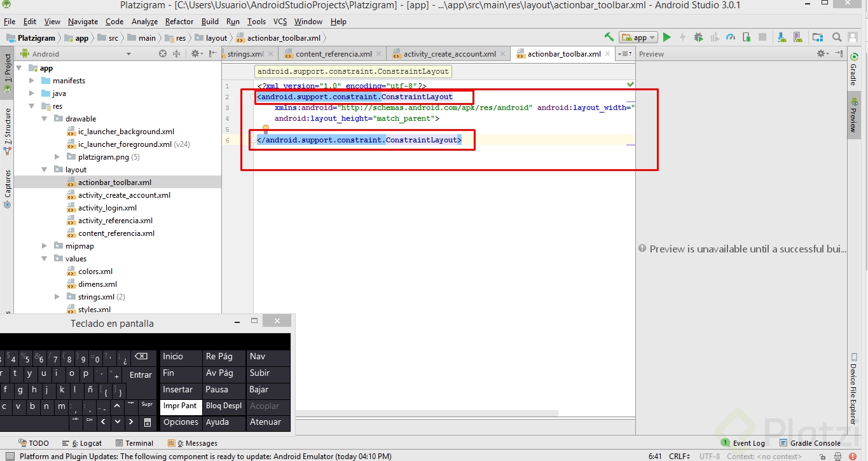Select ic_launcher_background.xml file
Image resolution: width=868 pixels, height=461 pixels.
click(126, 132)
